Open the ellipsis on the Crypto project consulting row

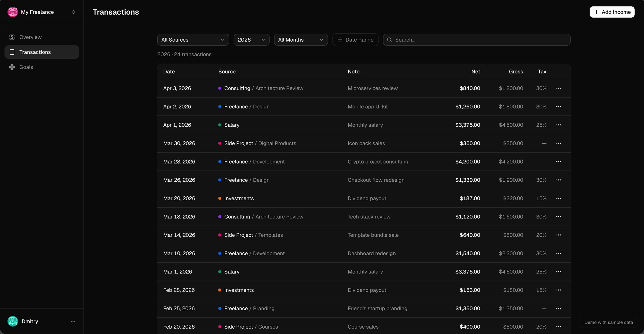coord(559,162)
